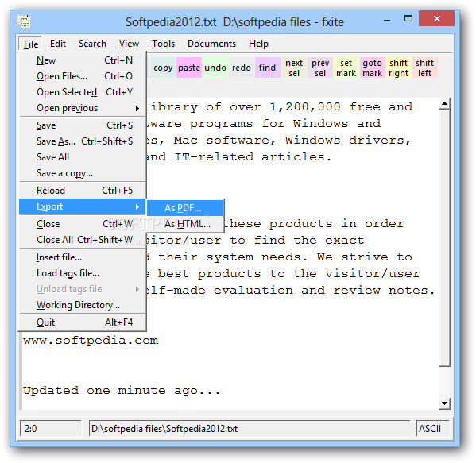Viewport: 476px width, 463px height.
Task: Choose Close All menu entry
Action: [83, 240]
